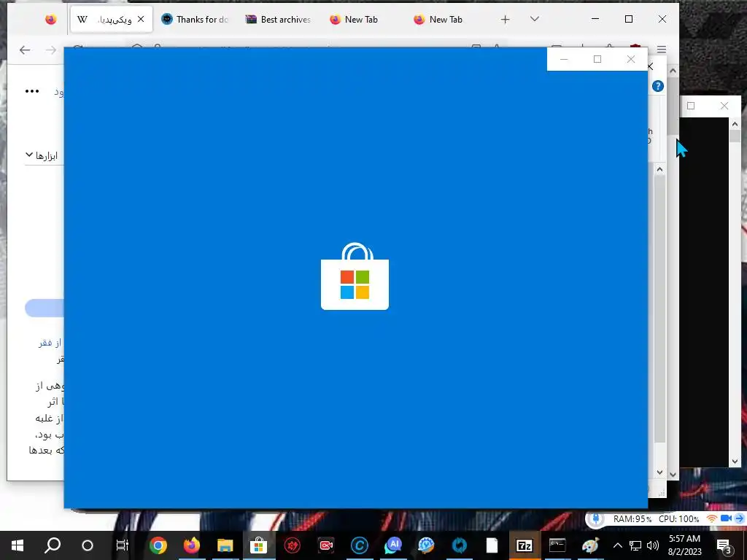Screen dimensions: 747x560
Task: Go forward in Firefox navigation
Action: [x=50, y=50]
